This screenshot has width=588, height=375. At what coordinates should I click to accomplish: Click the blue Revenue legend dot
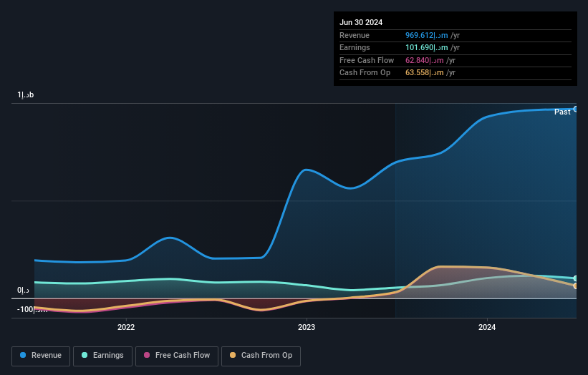23,355
